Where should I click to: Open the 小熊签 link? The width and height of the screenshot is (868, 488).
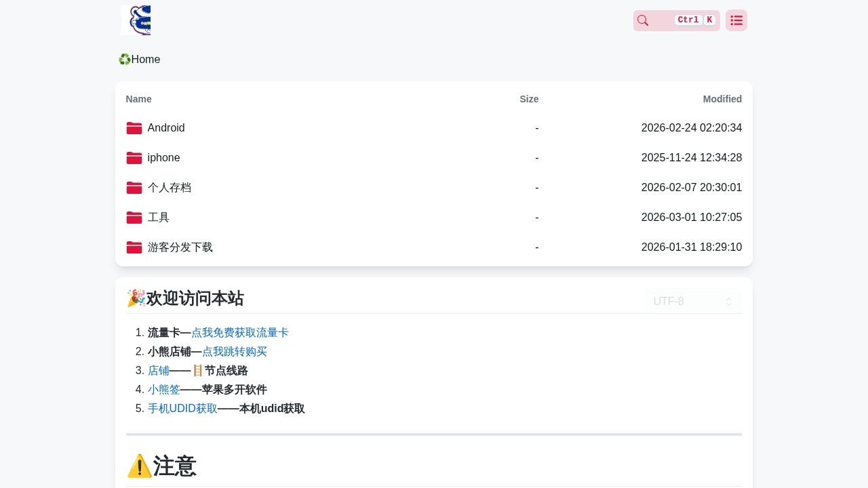coord(163,390)
